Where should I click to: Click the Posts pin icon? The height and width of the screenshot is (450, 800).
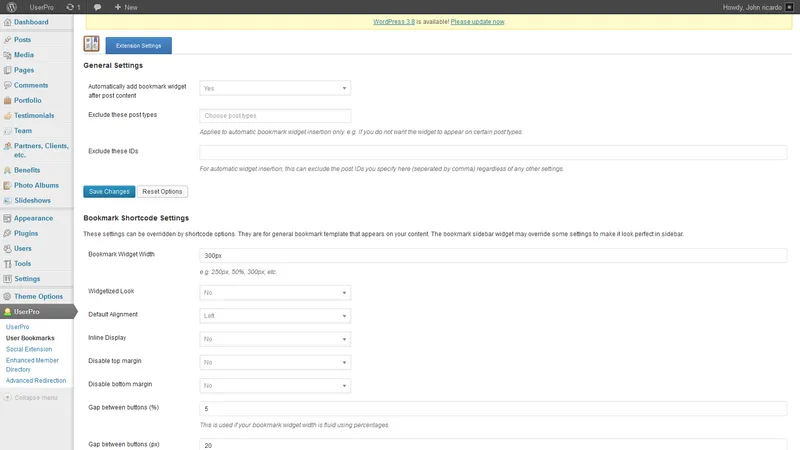pos(7,40)
